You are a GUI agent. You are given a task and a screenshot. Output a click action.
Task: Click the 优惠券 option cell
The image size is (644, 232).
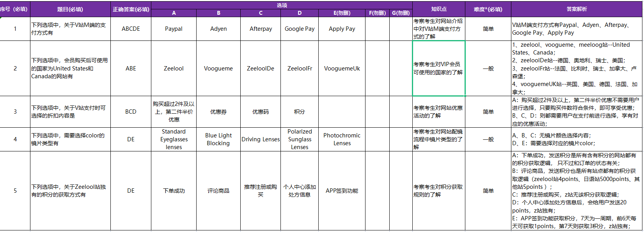pos(218,112)
